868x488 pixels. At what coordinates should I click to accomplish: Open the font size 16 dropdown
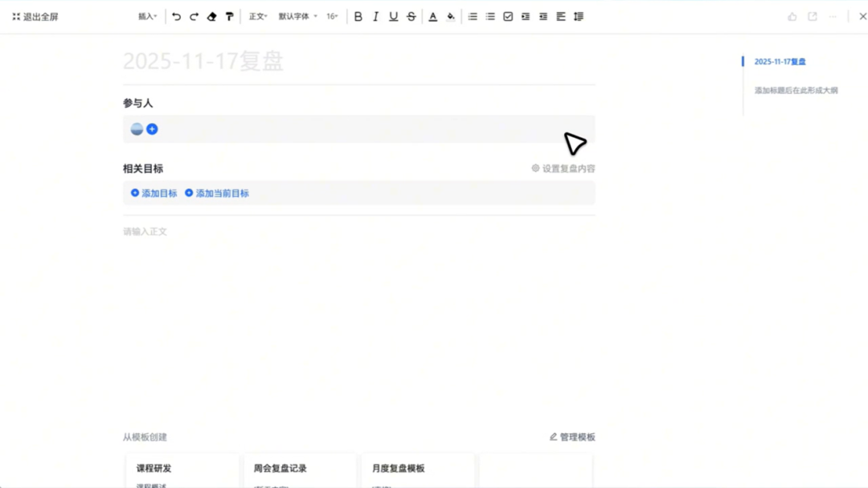click(x=332, y=17)
